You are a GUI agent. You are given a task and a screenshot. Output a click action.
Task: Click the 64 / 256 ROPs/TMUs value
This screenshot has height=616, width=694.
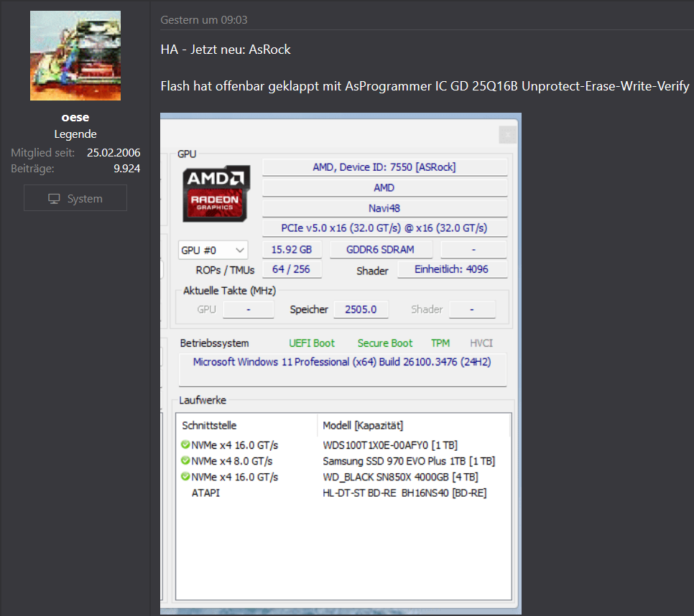coord(292,269)
